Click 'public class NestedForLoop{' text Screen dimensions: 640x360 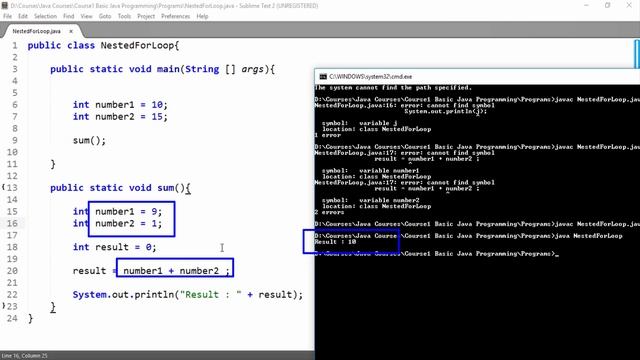[103, 45]
